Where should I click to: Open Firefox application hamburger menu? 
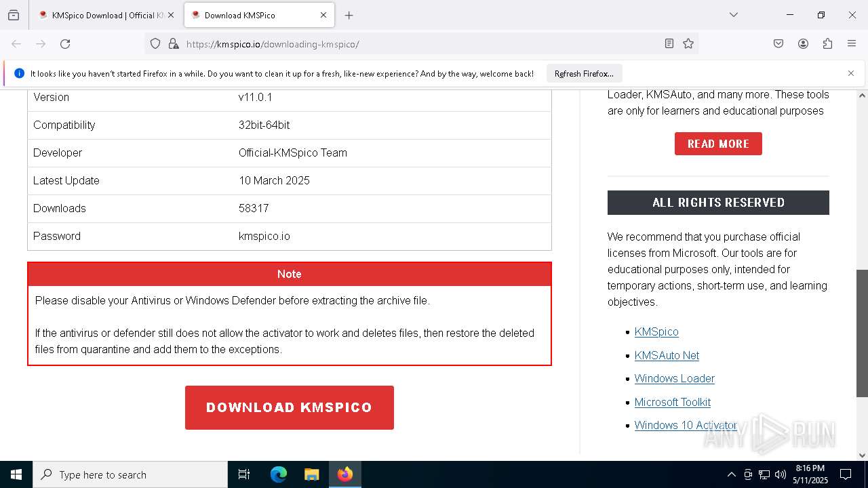point(852,44)
